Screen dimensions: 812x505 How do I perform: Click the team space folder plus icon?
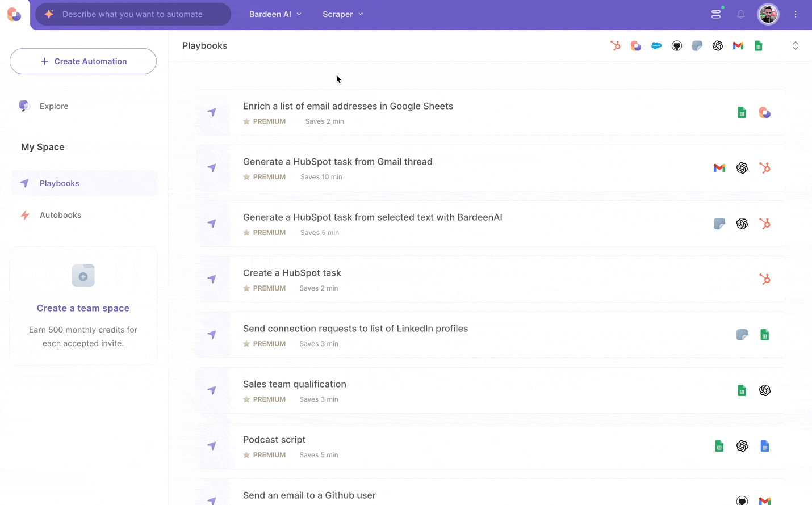click(83, 276)
